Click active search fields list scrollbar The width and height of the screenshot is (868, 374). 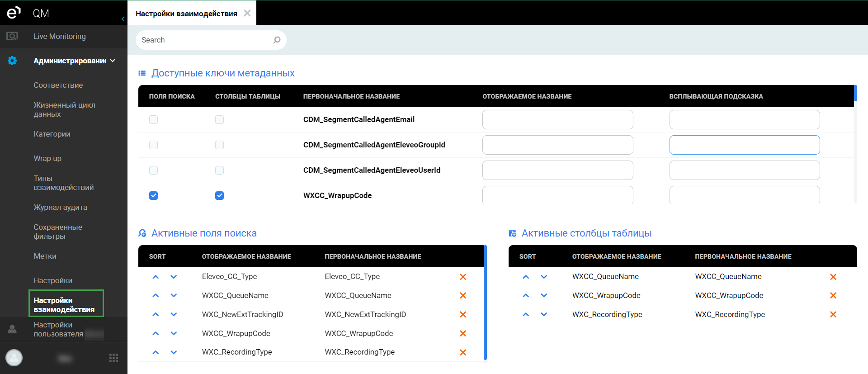(x=485, y=302)
